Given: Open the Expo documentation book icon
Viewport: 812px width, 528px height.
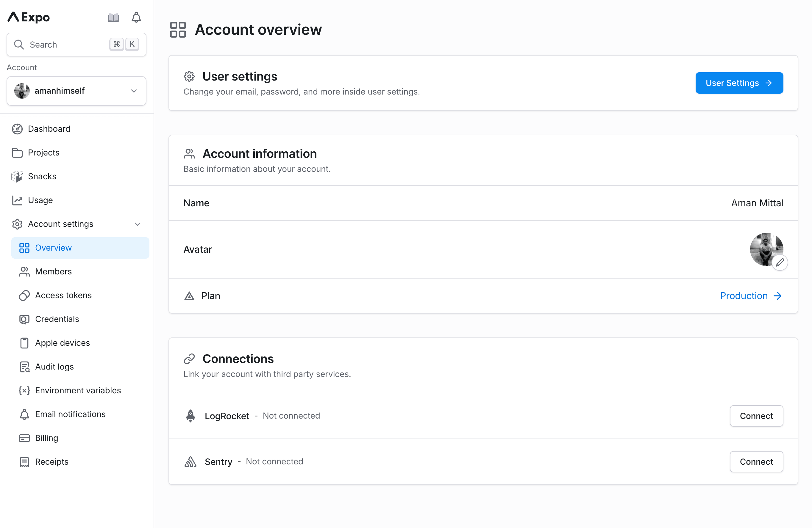Looking at the screenshot, I should pyautogui.click(x=114, y=17).
